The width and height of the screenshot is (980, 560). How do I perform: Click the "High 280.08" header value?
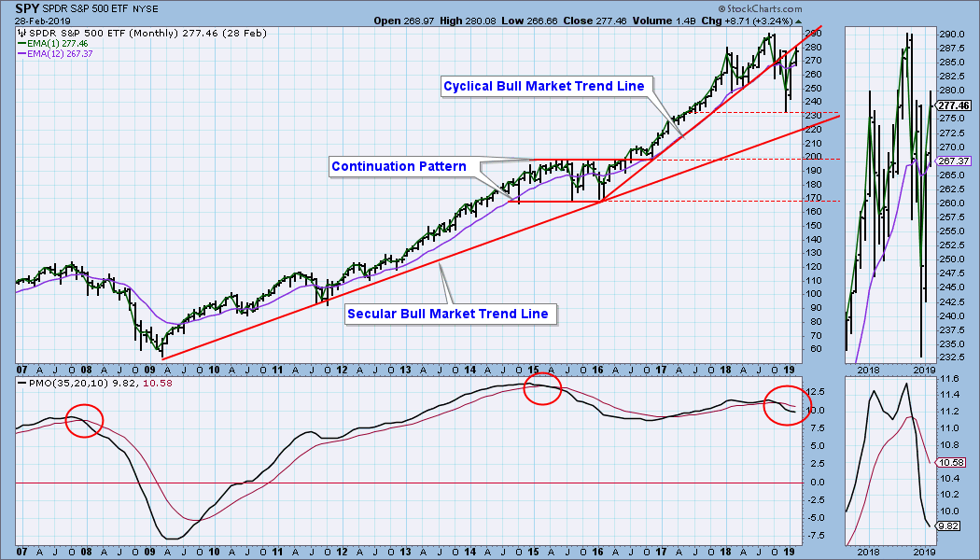pyautogui.click(x=469, y=21)
